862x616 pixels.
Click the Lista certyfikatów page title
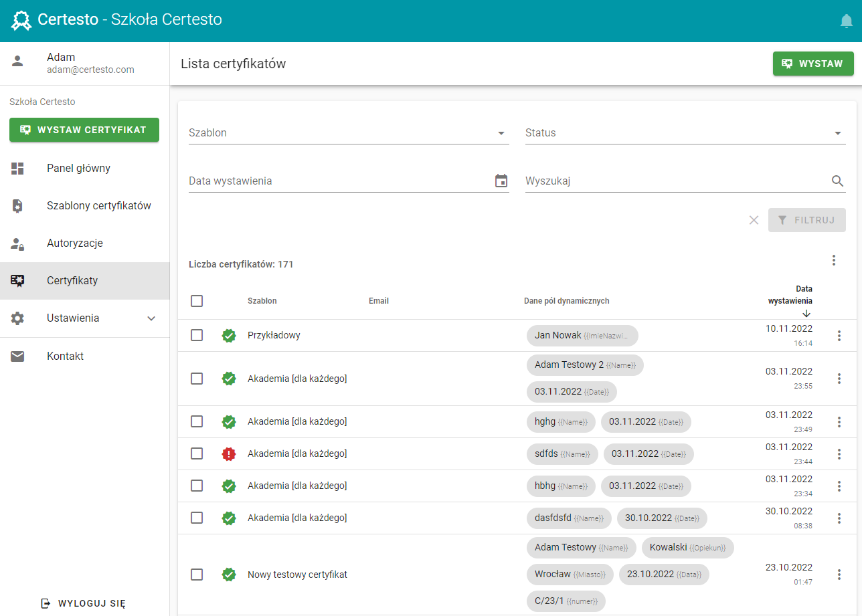coord(234,64)
